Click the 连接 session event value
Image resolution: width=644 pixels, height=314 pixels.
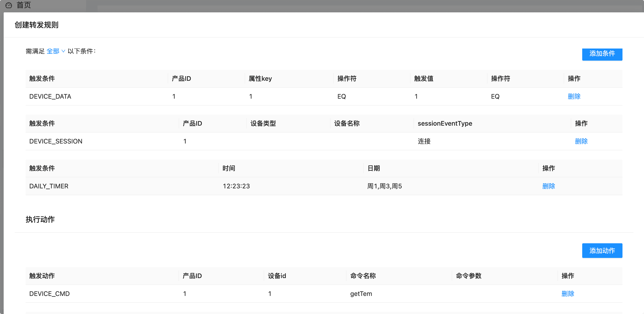(424, 141)
